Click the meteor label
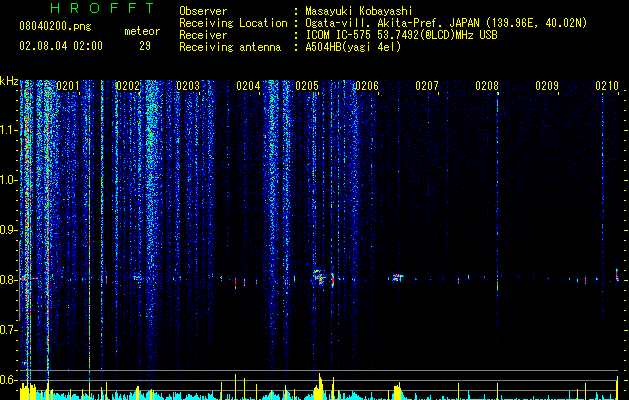The height and width of the screenshot is (400, 629). click(142, 31)
